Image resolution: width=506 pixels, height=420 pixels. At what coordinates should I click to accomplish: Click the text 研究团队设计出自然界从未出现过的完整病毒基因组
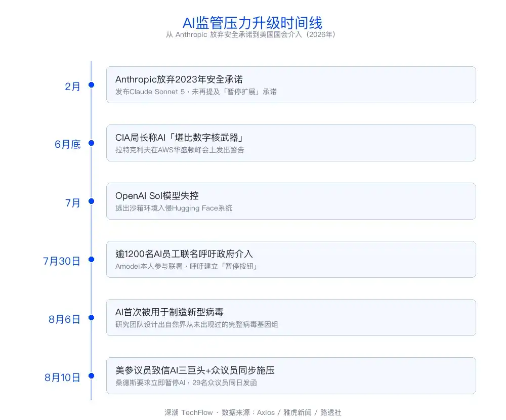coord(196,324)
